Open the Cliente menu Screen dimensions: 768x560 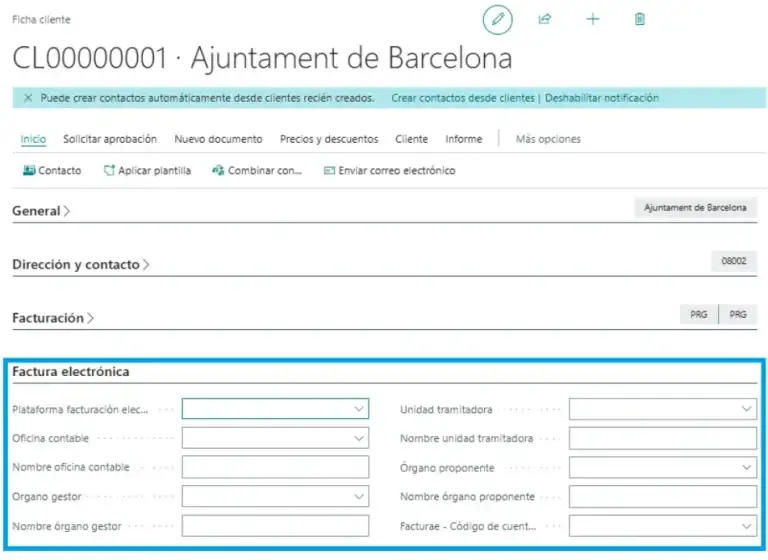click(x=411, y=139)
